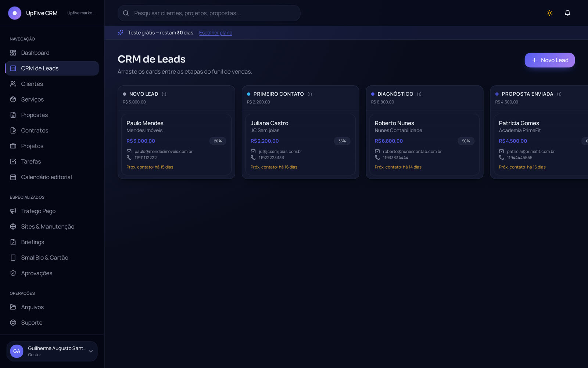This screenshot has height=368, width=588.
Task: Click the Aprovações shield icon
Action: click(13, 273)
